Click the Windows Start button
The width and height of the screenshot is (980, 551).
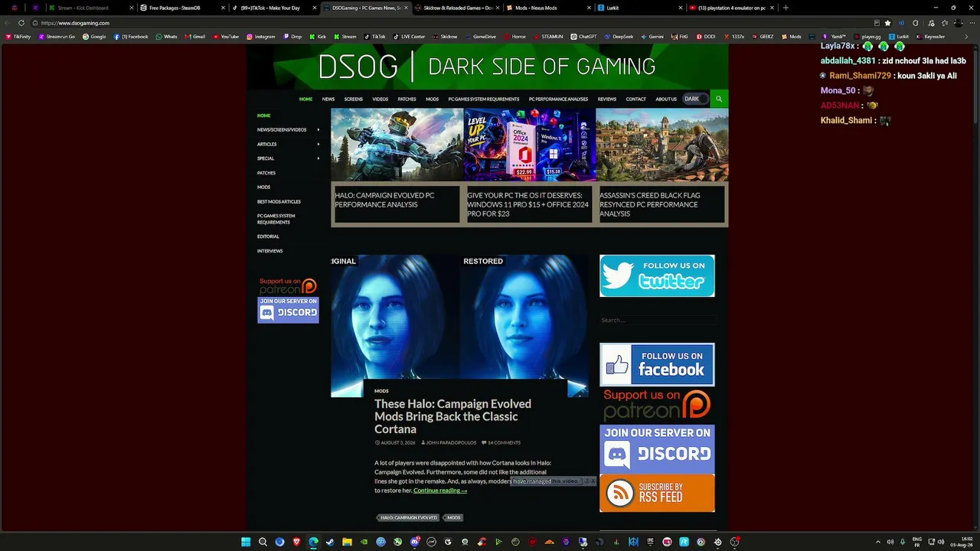click(x=246, y=542)
